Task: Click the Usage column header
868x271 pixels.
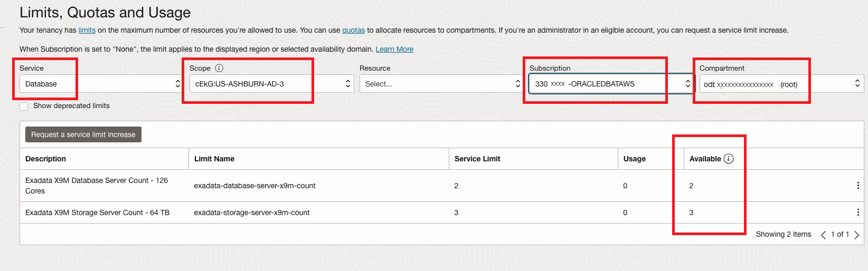Action: pos(634,159)
